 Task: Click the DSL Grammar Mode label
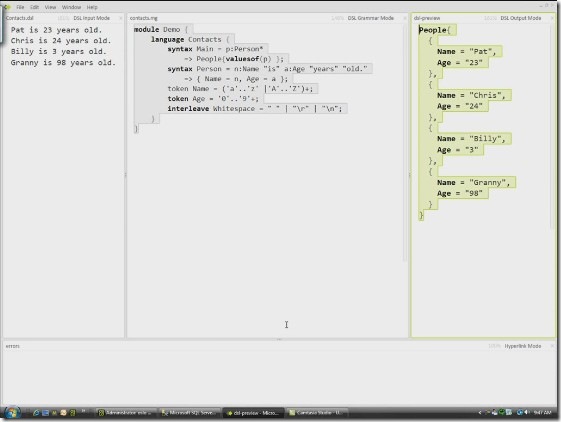pos(371,18)
